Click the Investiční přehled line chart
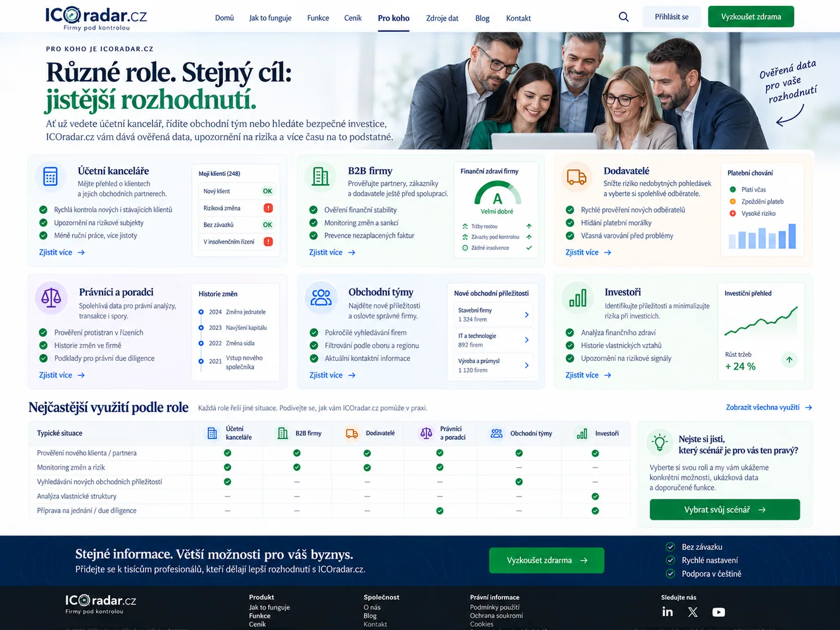The height and width of the screenshot is (630, 840). pos(761,321)
